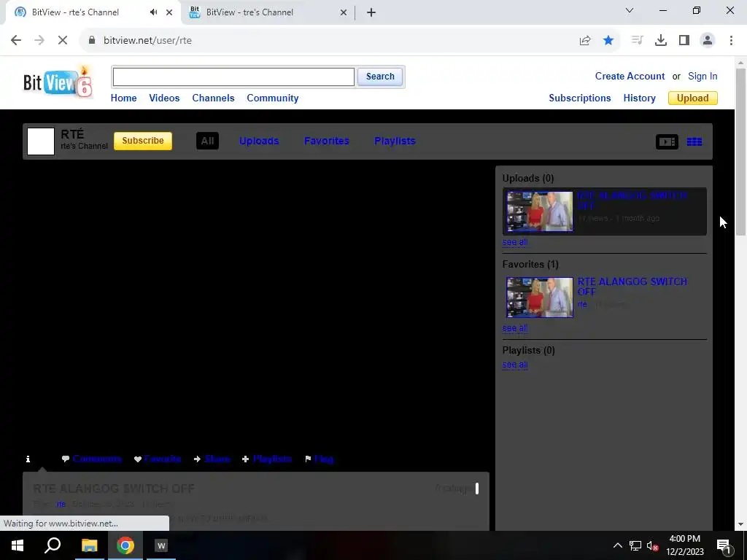
Task: Click Favorite below the video
Action: 163,459
